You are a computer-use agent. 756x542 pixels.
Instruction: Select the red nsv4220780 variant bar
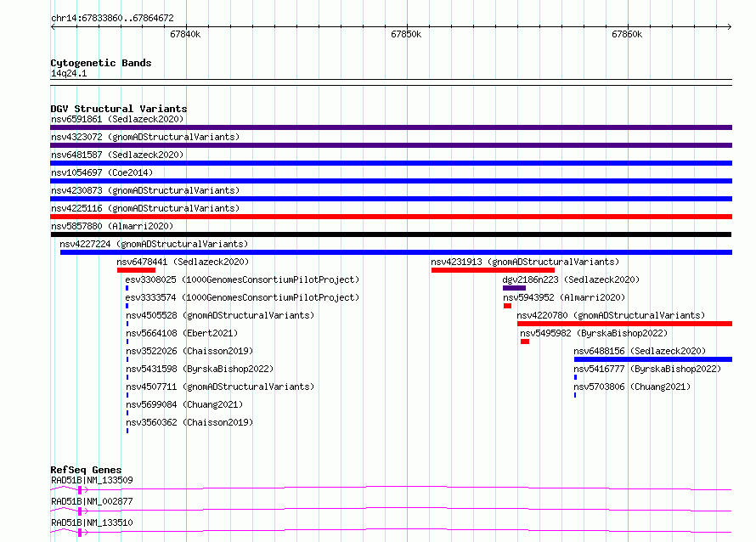(624, 324)
